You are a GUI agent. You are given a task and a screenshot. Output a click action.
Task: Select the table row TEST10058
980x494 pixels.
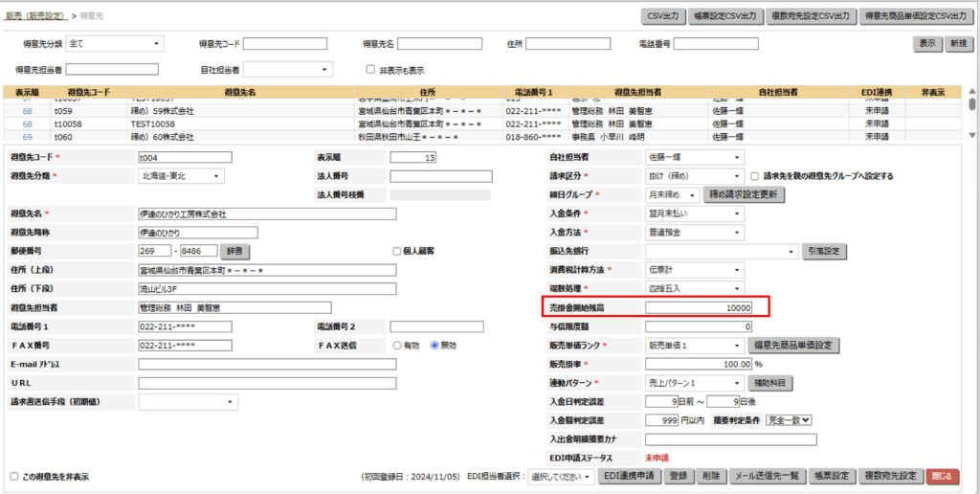tap(481, 123)
